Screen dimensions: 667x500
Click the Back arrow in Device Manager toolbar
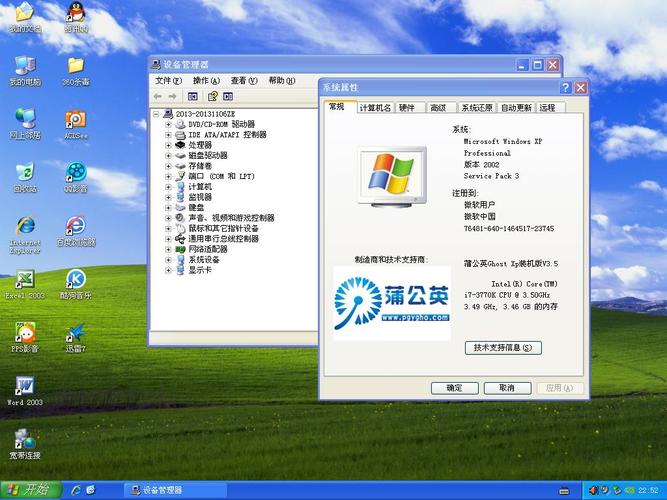pyautogui.click(x=158, y=97)
